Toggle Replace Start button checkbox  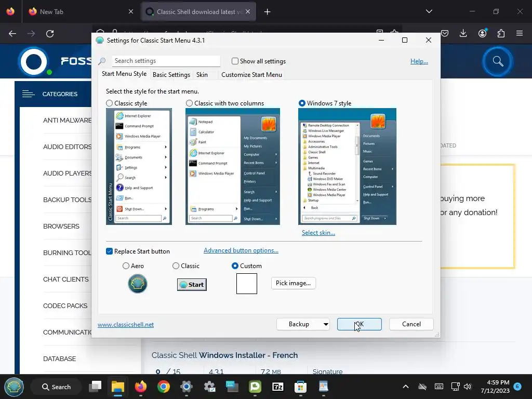tap(109, 251)
